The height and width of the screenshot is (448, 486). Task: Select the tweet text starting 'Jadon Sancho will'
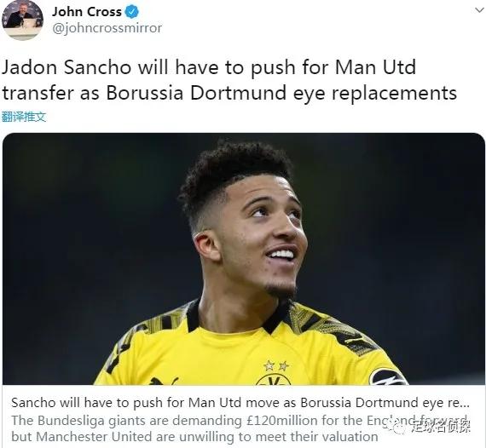point(229,79)
